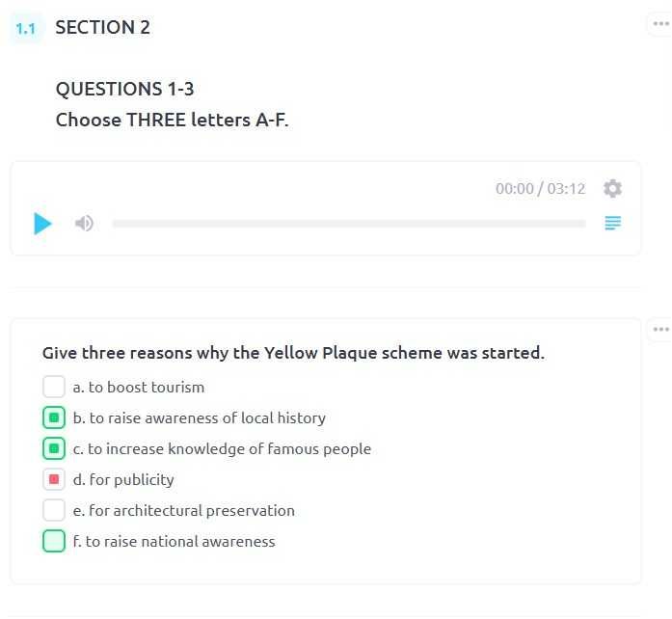
Task: Click the SECTION 2 heading
Action: point(103,28)
